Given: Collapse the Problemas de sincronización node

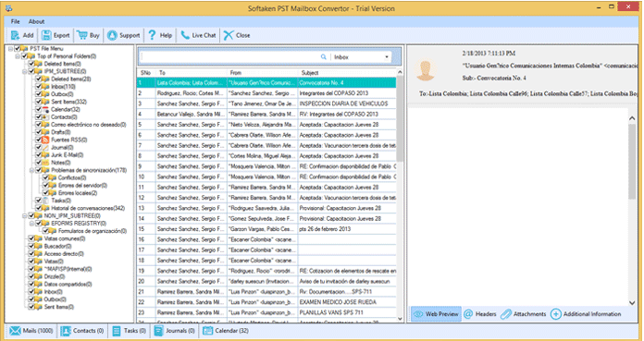Looking at the screenshot, I should click(x=31, y=170).
